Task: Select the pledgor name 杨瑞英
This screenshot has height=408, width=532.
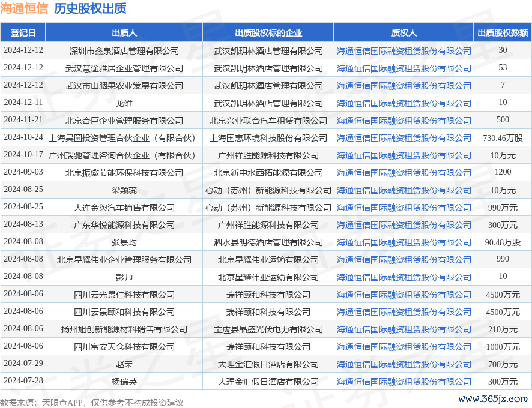Action: (x=124, y=382)
